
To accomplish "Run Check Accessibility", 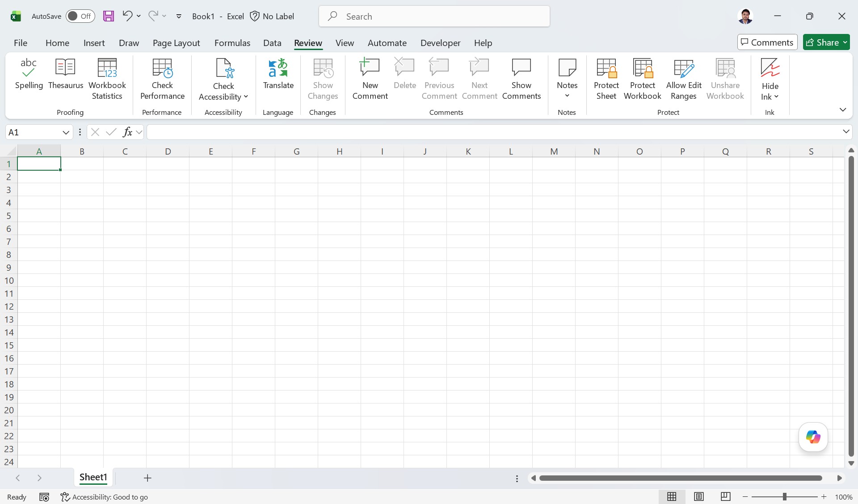I will pos(223,80).
